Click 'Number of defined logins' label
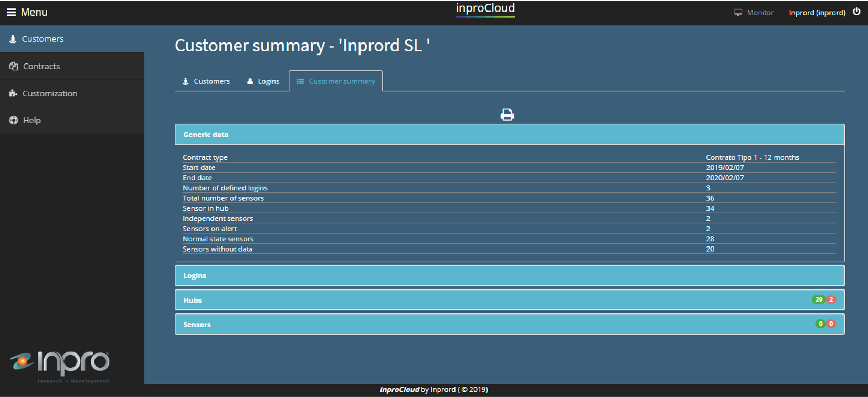This screenshot has height=397, width=868. pyautogui.click(x=225, y=188)
